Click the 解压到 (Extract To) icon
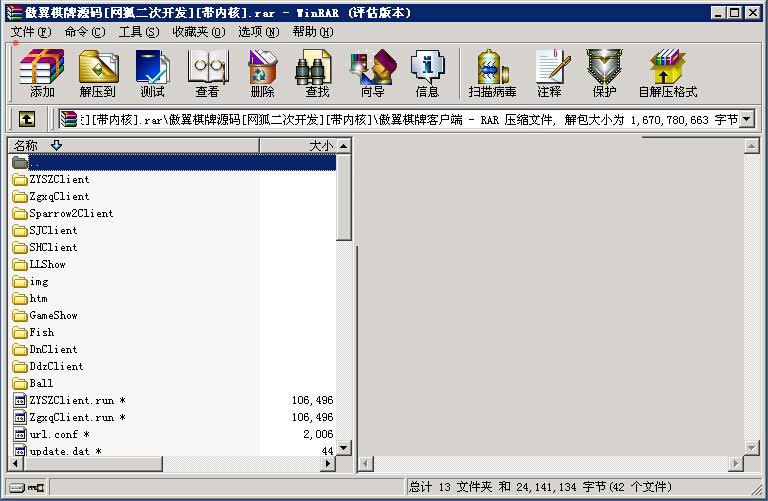768x501 pixels. (x=98, y=73)
